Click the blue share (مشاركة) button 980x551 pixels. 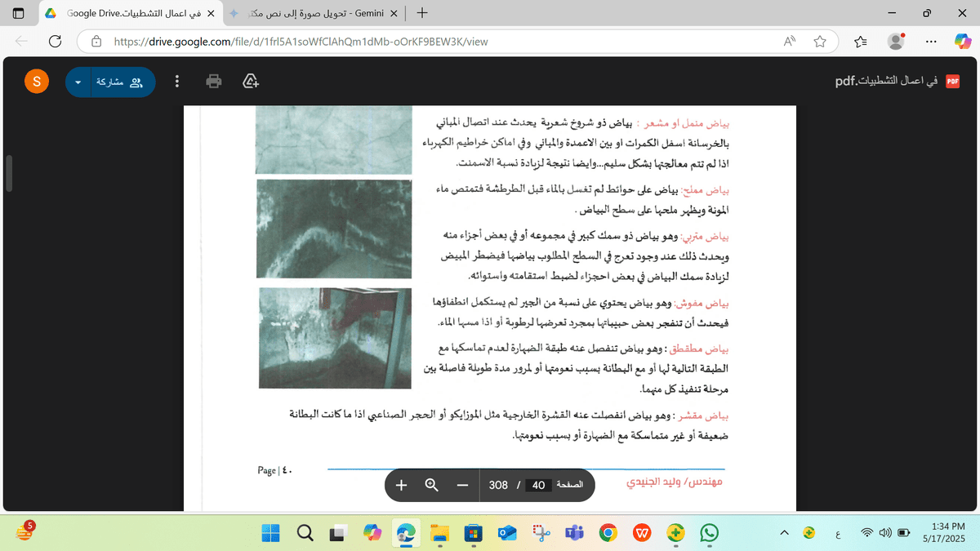click(x=119, y=82)
